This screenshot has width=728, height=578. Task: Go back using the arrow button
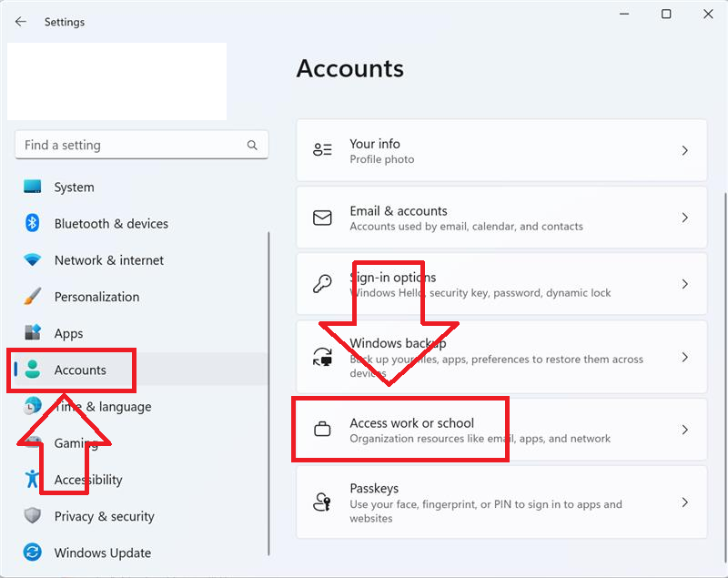20,21
